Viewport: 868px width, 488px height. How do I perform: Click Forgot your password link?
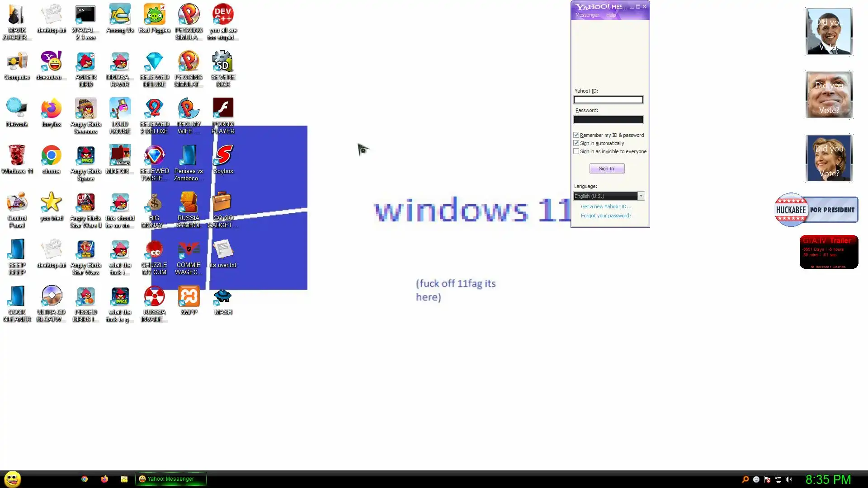[x=606, y=216]
